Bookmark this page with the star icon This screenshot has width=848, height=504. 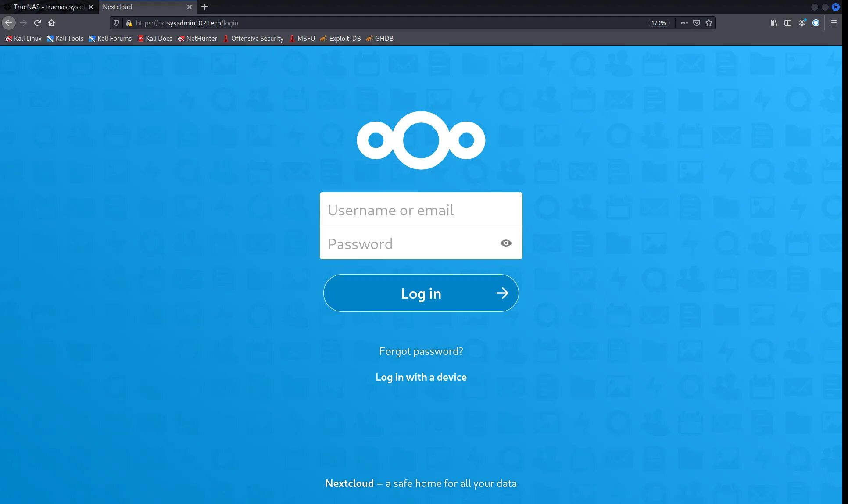tap(709, 23)
